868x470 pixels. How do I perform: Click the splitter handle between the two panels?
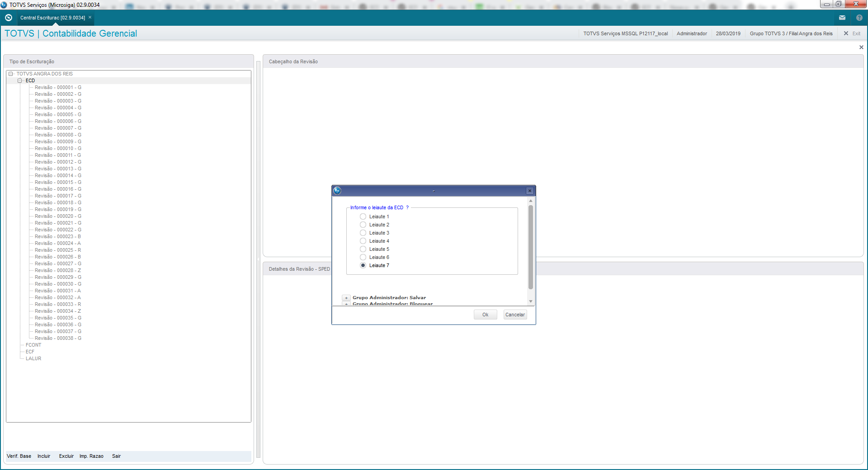(259, 259)
